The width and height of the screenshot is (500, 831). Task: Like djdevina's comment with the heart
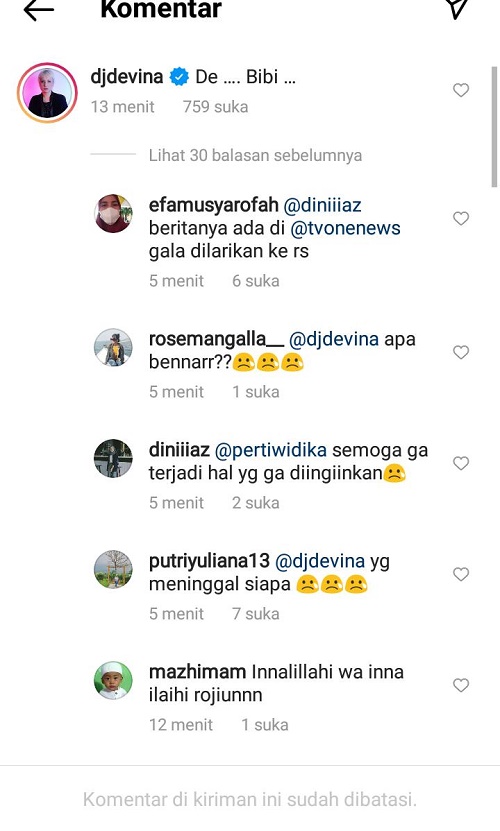click(x=461, y=90)
